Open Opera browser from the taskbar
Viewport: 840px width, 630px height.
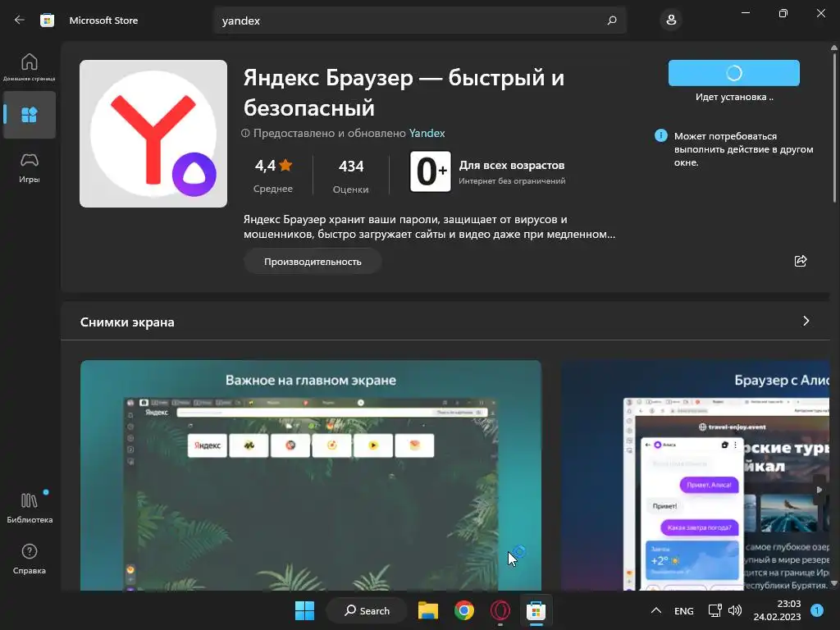coord(500,610)
